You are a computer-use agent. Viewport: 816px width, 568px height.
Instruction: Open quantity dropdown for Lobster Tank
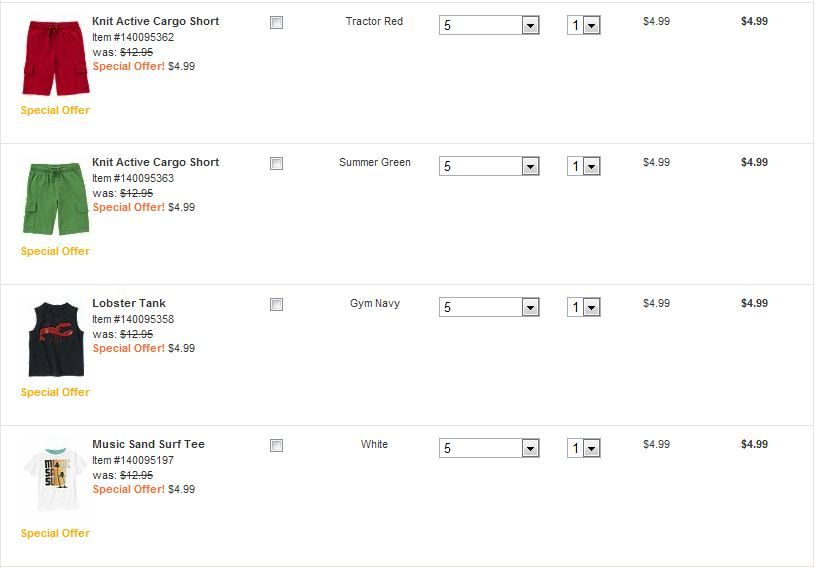tap(583, 307)
